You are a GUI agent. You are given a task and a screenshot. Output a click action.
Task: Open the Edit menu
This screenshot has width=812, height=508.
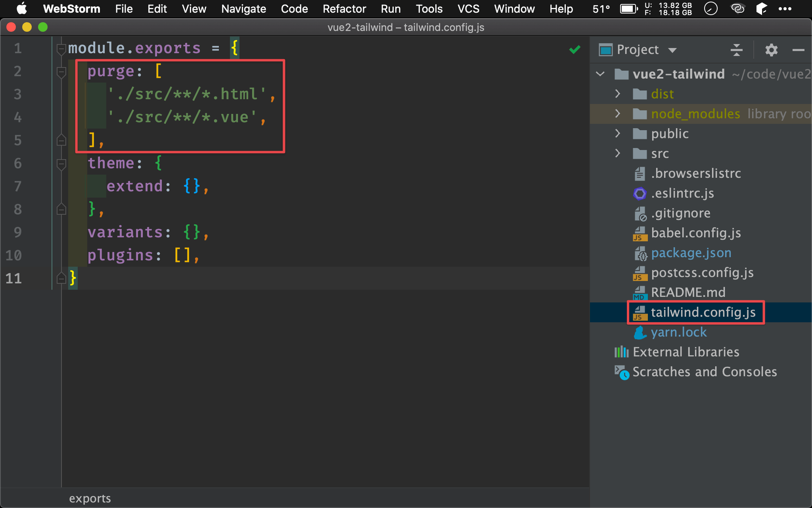coord(157,9)
